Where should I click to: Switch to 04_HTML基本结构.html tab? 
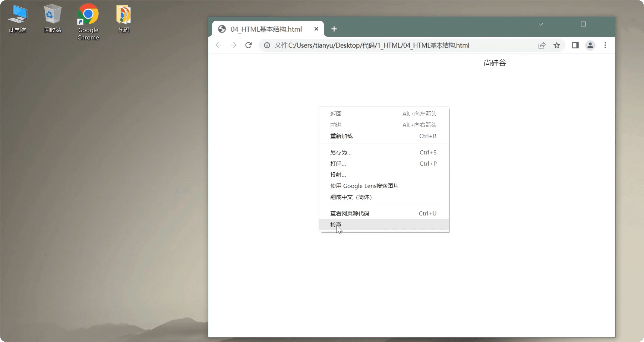point(266,29)
